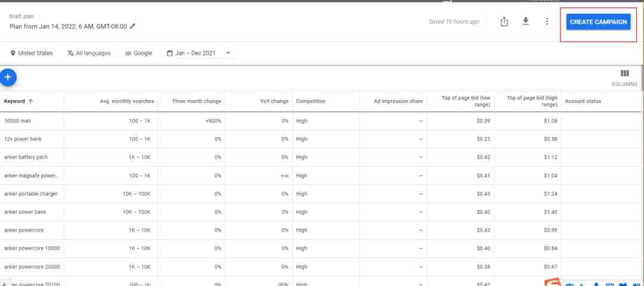Screen dimensions: 644x286
Task: Edit the plan name with pencil icon
Action: (x=132, y=26)
